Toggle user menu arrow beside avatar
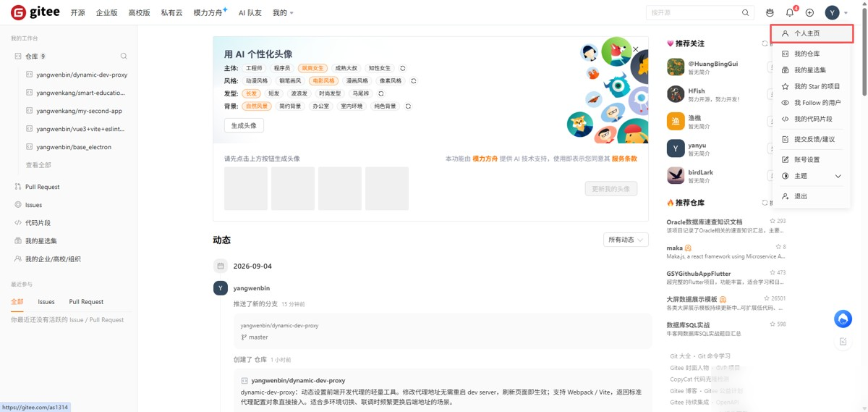Image resolution: width=868 pixels, height=412 pixels. pyautogui.click(x=846, y=13)
